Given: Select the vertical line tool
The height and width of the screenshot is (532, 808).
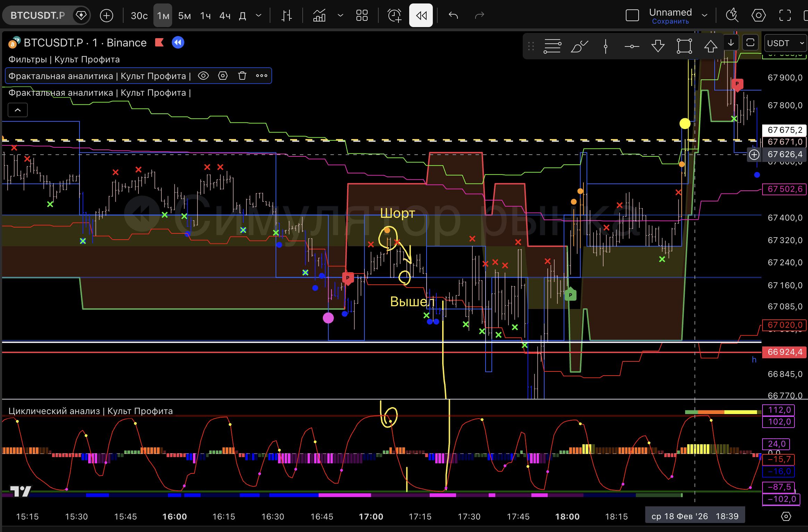Looking at the screenshot, I should pos(605,46).
